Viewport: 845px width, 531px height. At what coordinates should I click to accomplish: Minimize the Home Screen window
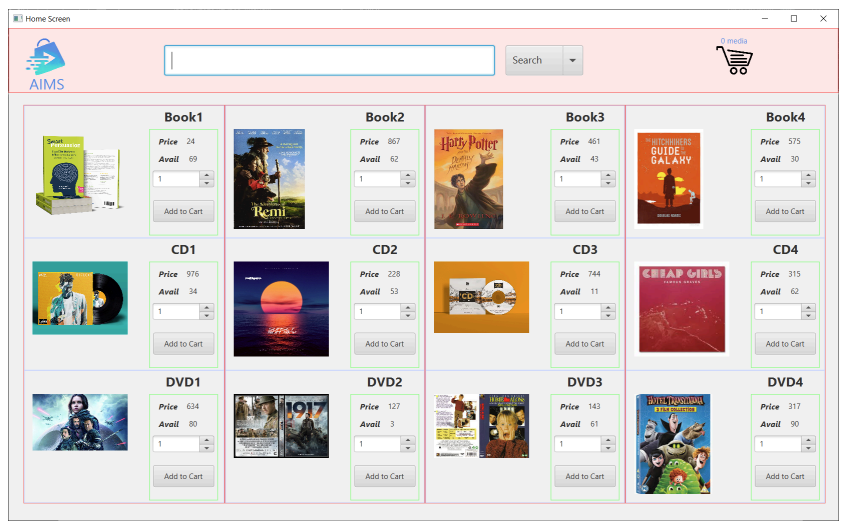[x=765, y=18]
